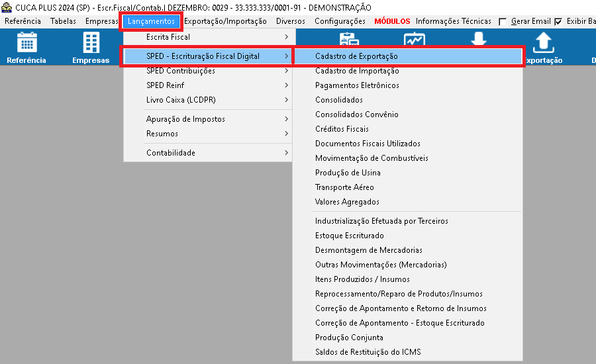Expand SPED Reinf submenu arrow
This screenshot has width=596, height=364.
[x=286, y=85]
